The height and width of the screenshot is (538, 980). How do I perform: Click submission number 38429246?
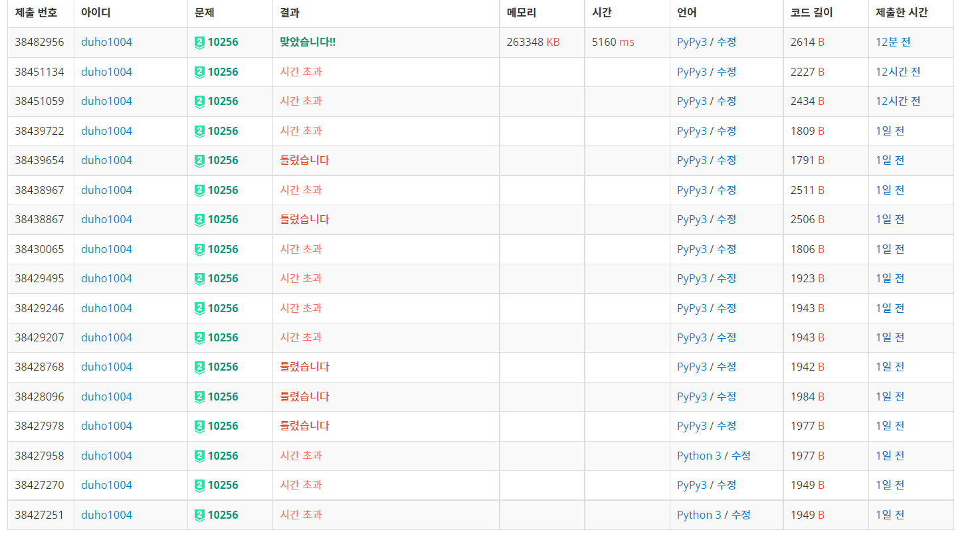click(x=39, y=308)
